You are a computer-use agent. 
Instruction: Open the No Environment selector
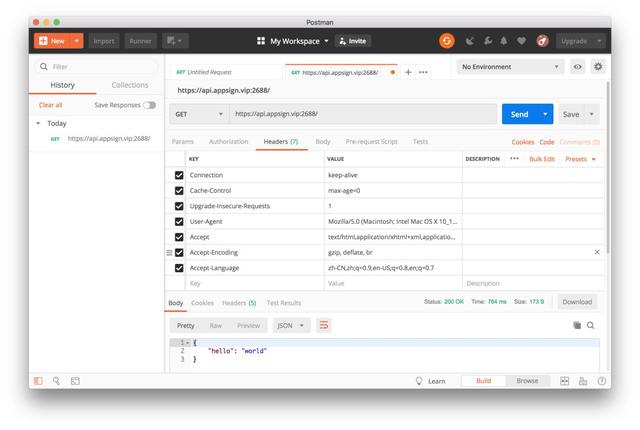click(510, 66)
